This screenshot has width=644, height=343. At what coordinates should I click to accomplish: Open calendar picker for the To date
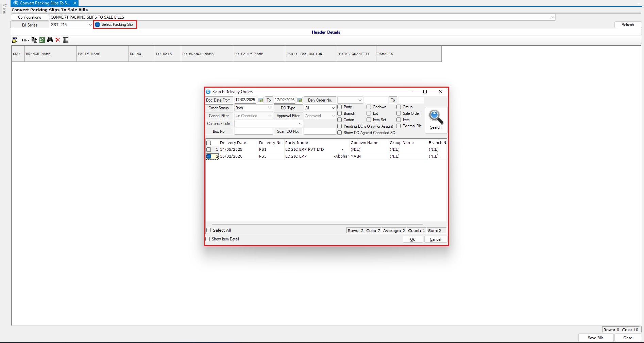tap(299, 100)
